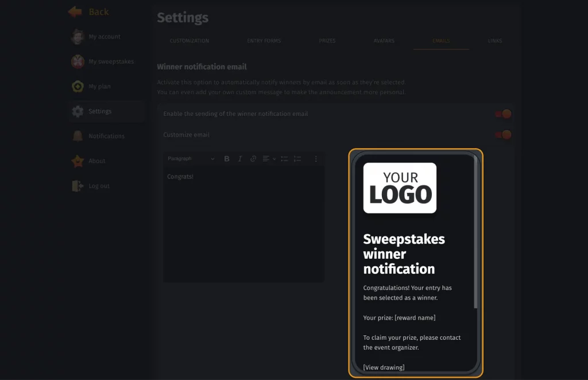This screenshot has height=380, width=588.
Task: Open the editor's three-dot more options
Action: [x=316, y=159]
